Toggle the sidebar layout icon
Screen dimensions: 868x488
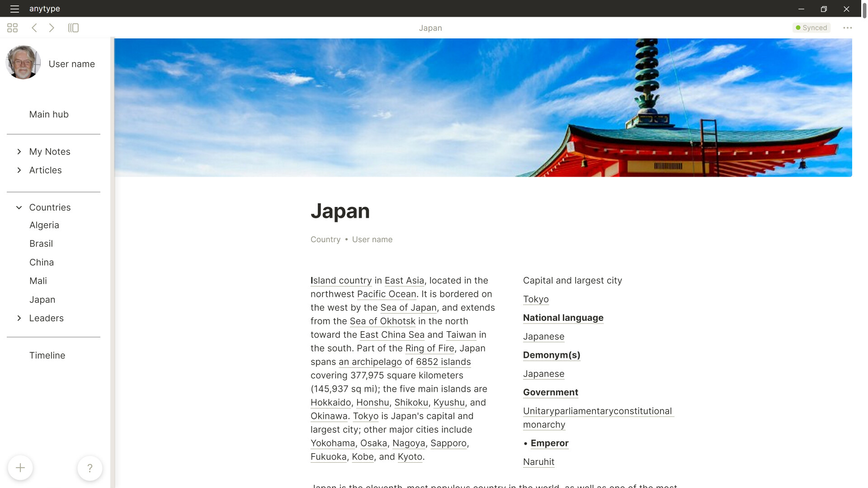(73, 28)
